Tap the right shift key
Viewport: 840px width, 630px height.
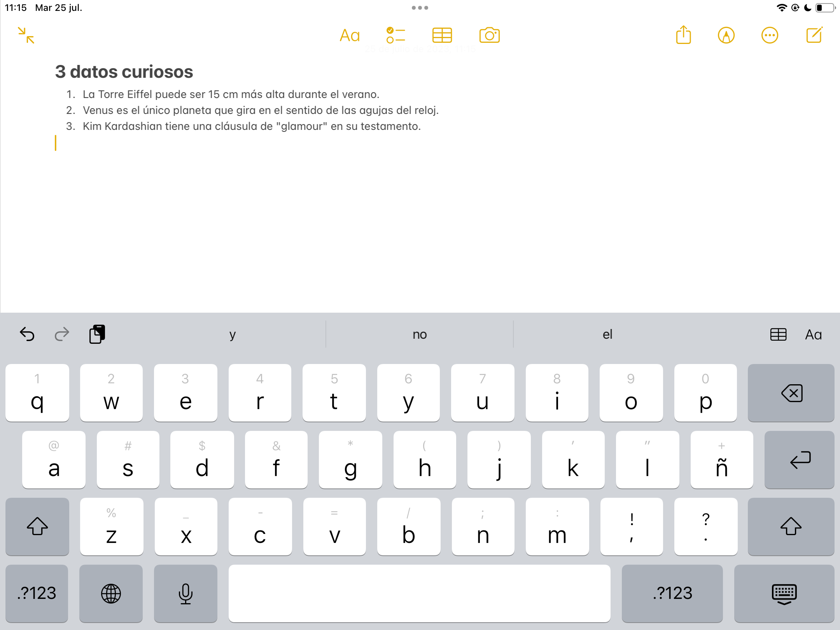tap(791, 527)
